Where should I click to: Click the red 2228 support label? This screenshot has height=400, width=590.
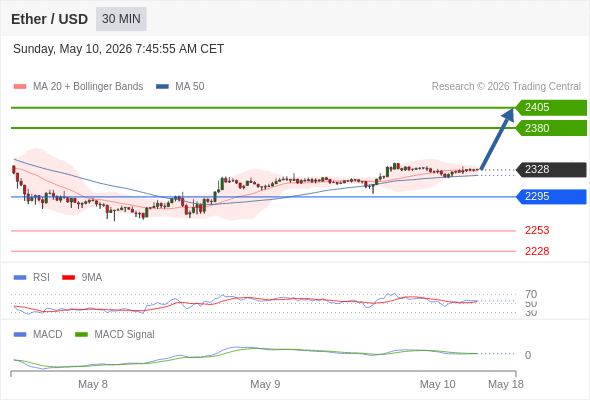537,251
